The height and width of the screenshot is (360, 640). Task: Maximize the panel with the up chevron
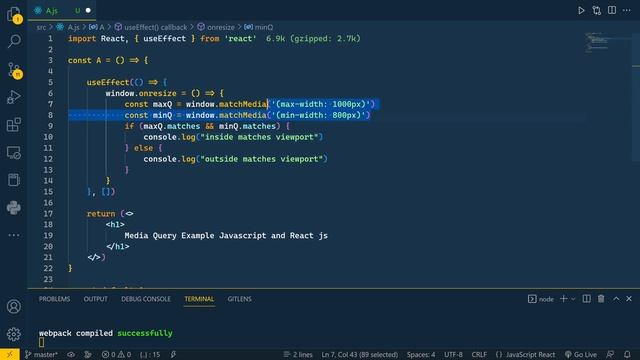616,299
